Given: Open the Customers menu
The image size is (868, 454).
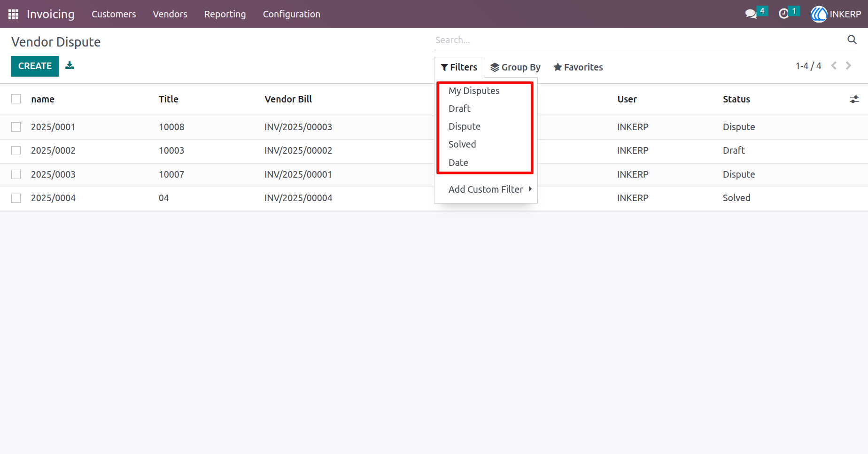Looking at the screenshot, I should (114, 14).
